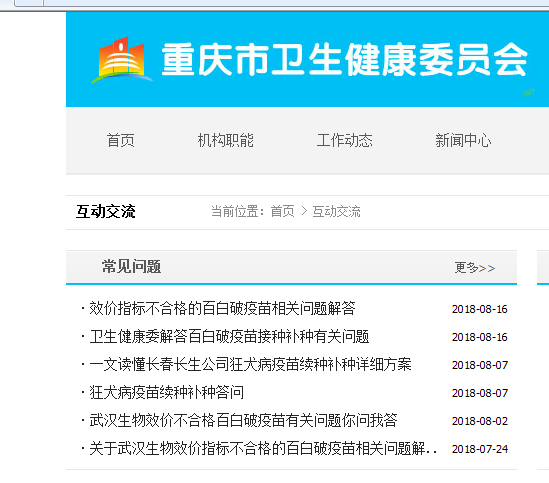
Task: Click the Chongqing Health Commission logo icon
Action: 121,60
